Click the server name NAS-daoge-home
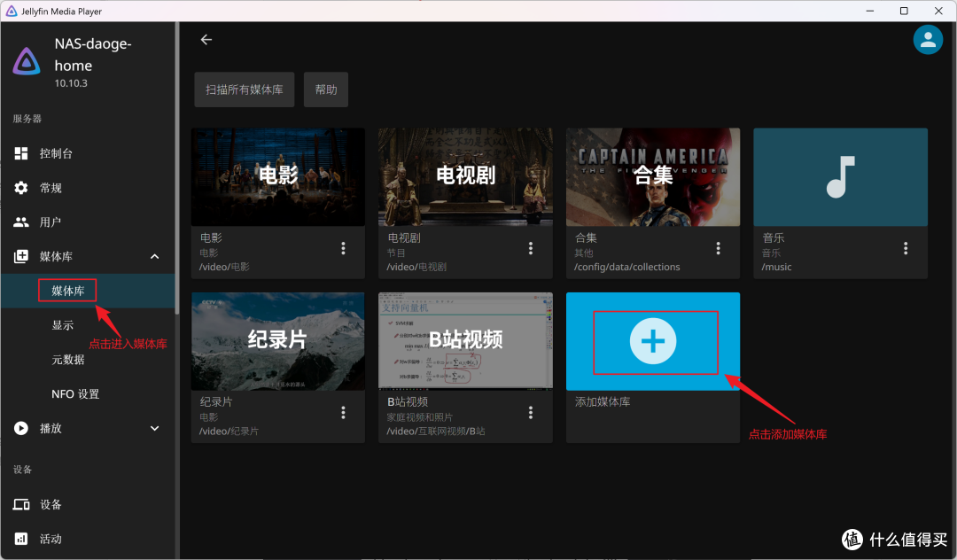This screenshot has width=957, height=560. [93, 54]
